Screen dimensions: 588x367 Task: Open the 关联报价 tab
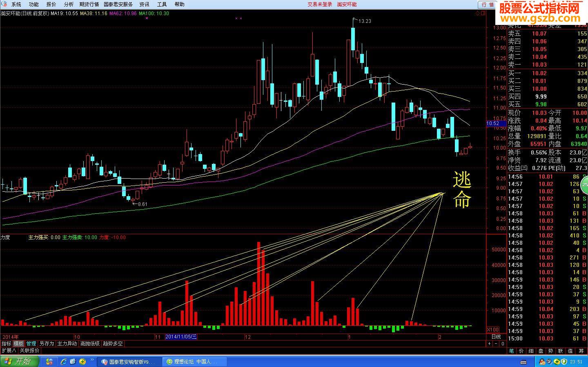(29, 351)
